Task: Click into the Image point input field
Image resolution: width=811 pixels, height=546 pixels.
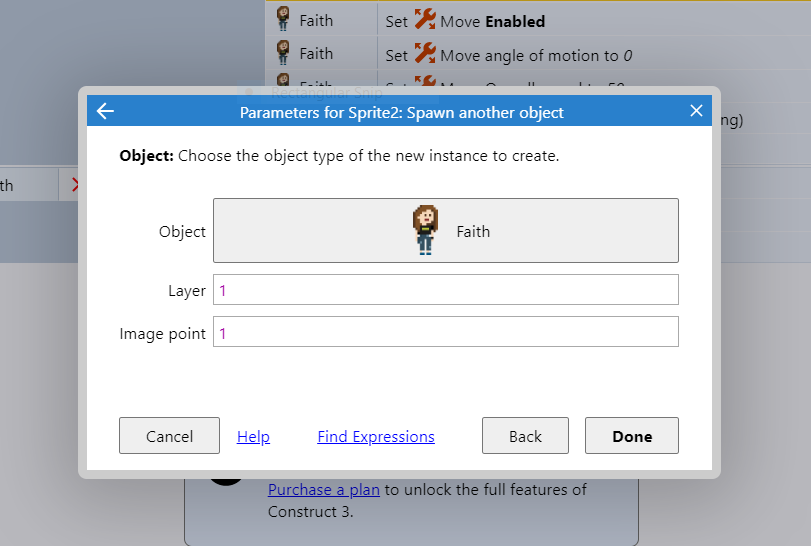Action: pyautogui.click(x=446, y=332)
